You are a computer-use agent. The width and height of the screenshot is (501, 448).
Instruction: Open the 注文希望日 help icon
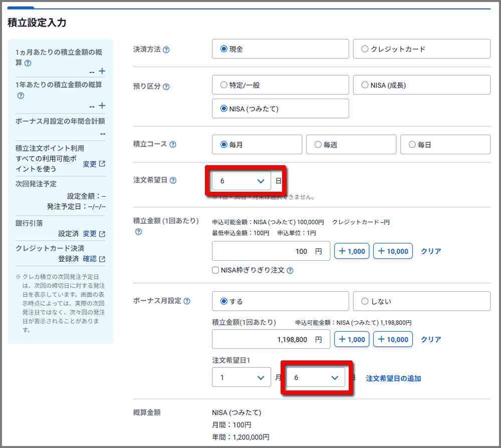173,181
